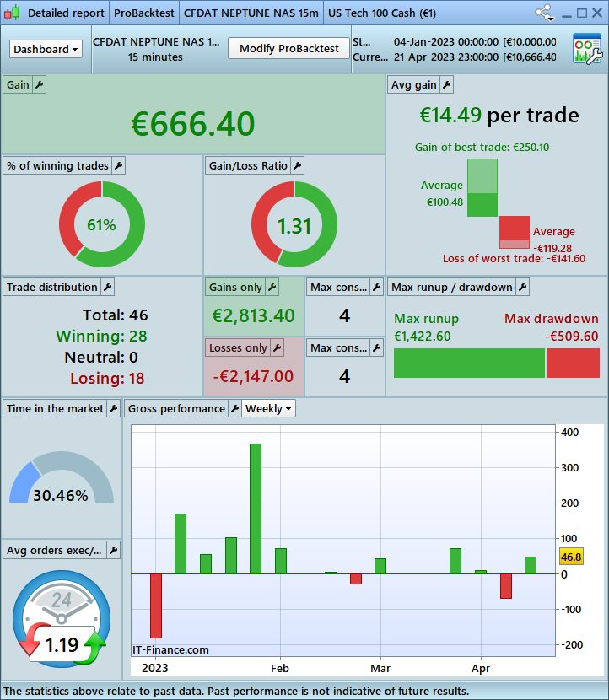Click the €1,422.60 max runup value
The height and width of the screenshot is (700, 609).
[x=423, y=337]
